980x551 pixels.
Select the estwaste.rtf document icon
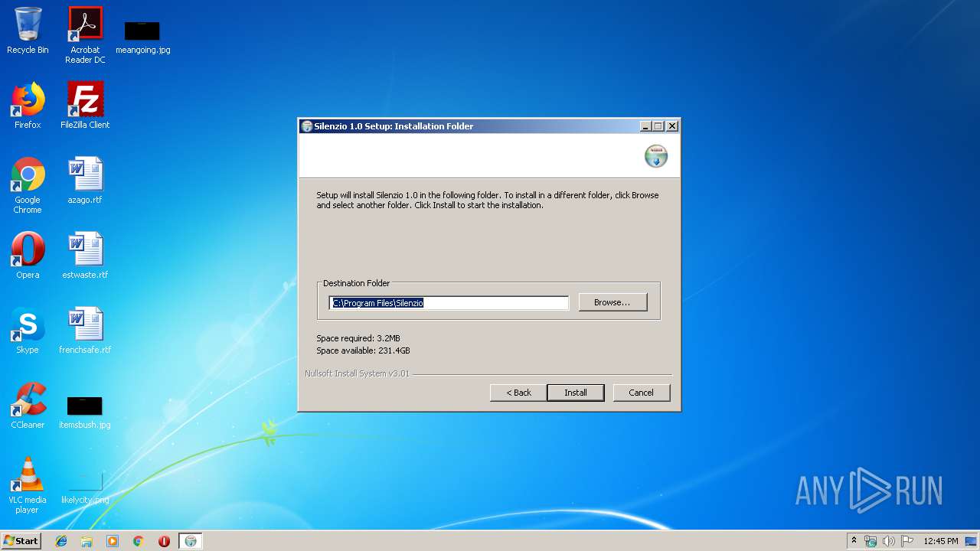pos(85,256)
